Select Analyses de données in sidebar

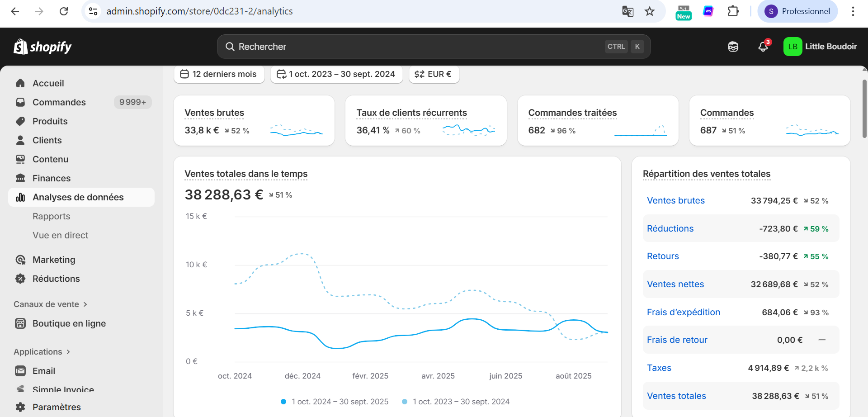(81, 197)
